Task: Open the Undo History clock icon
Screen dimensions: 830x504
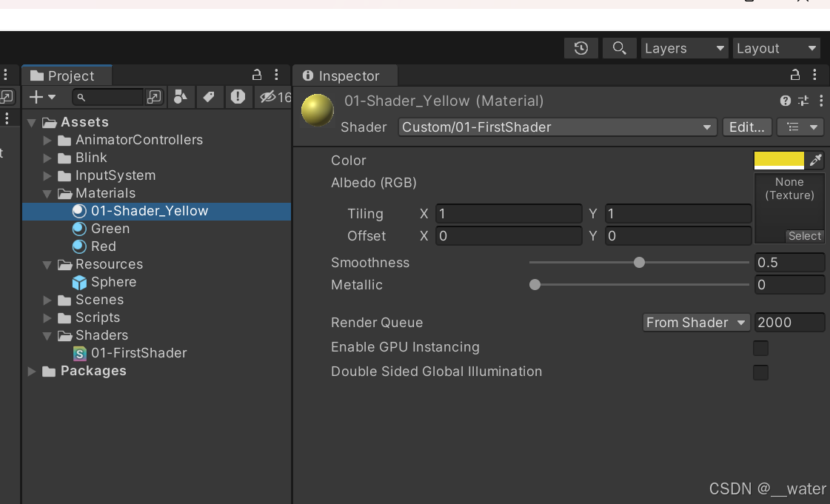Action: pyautogui.click(x=581, y=48)
